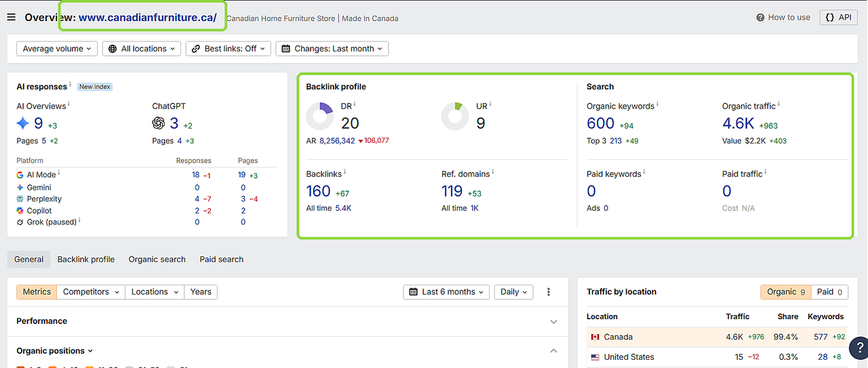
Task: Click the All time 5.4K backlinks value
Action: [x=343, y=209]
